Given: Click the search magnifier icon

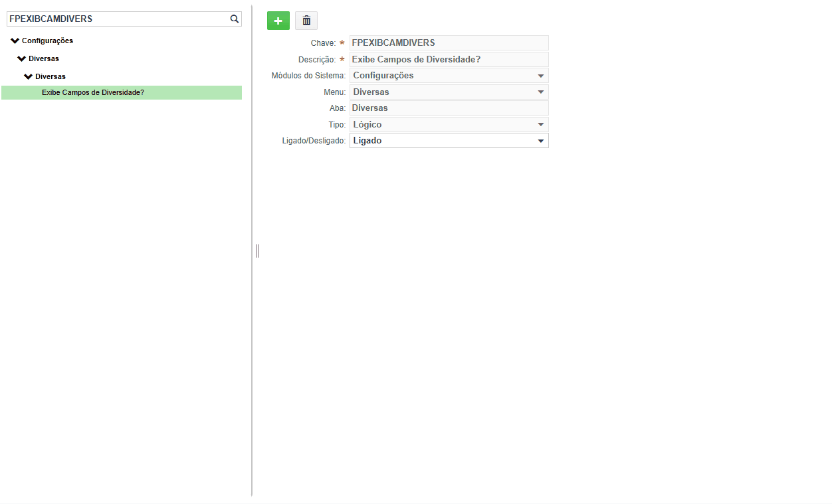Looking at the screenshot, I should click(x=235, y=19).
